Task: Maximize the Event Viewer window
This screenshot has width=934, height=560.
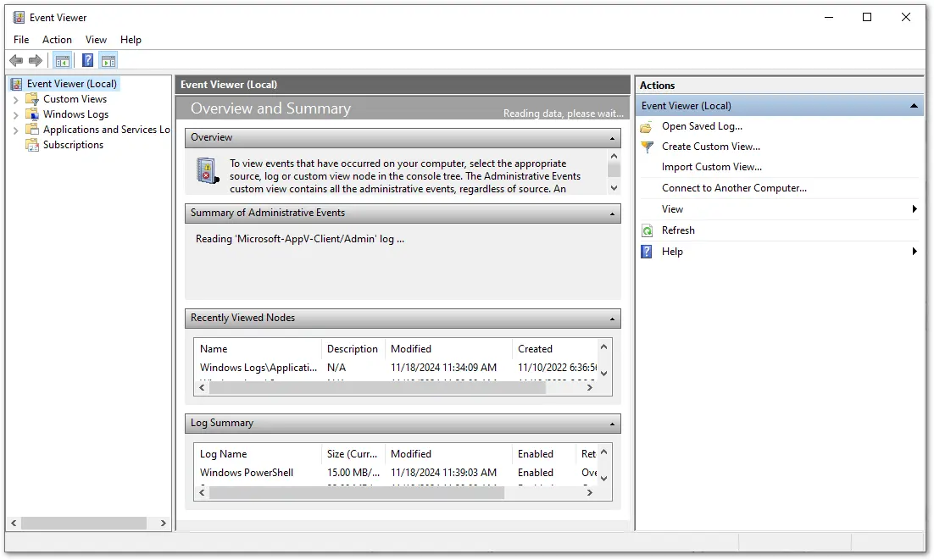Action: click(x=867, y=17)
